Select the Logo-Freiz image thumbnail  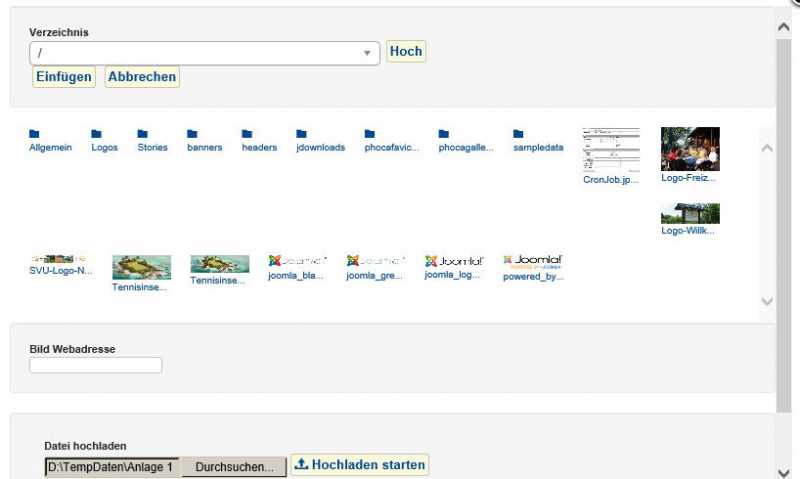click(690, 149)
